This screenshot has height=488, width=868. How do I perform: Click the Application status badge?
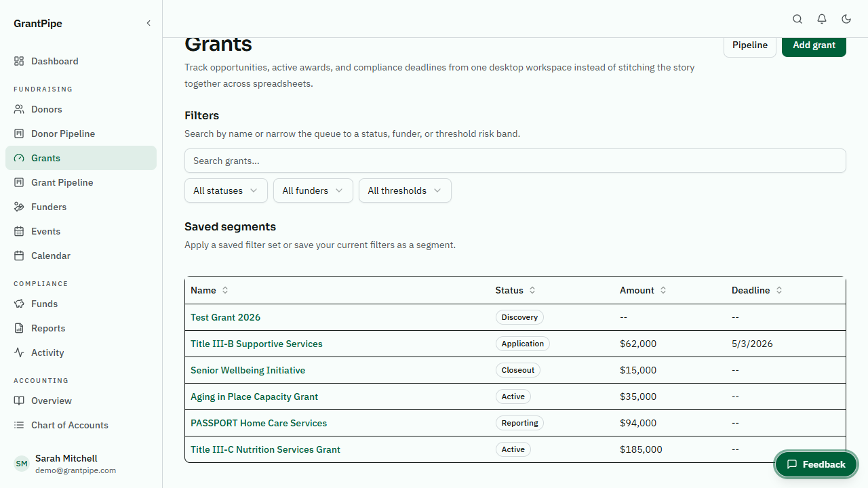(523, 344)
